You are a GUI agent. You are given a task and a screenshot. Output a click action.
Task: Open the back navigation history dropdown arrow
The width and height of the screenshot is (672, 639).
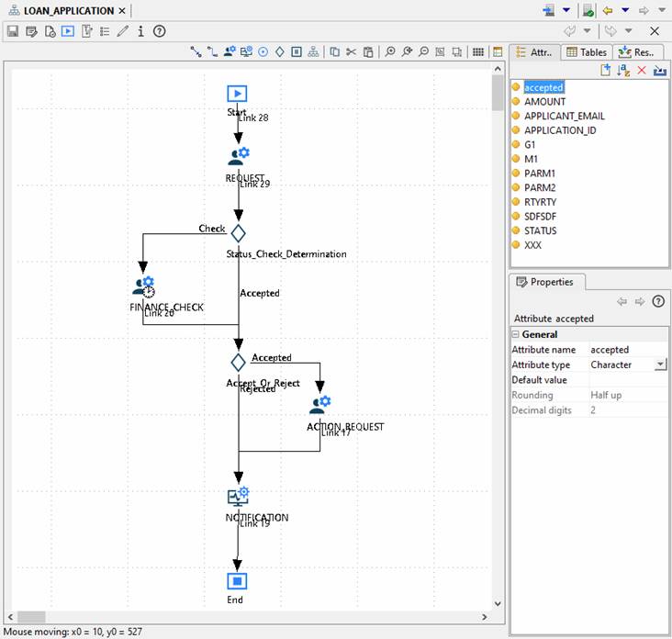[x=625, y=11]
